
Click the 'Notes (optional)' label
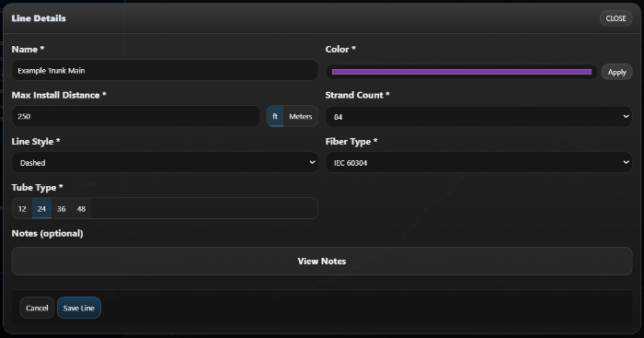coord(47,234)
